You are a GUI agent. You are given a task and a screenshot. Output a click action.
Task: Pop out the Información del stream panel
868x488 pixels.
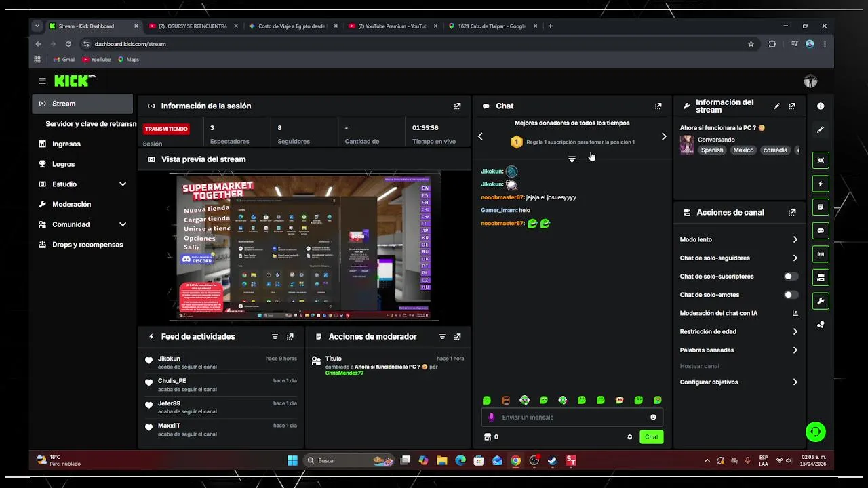point(792,106)
